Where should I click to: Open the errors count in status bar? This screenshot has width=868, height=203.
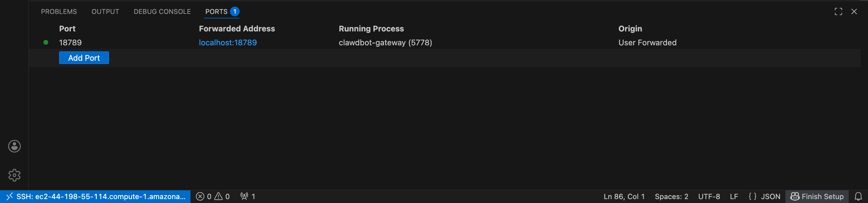[203, 197]
